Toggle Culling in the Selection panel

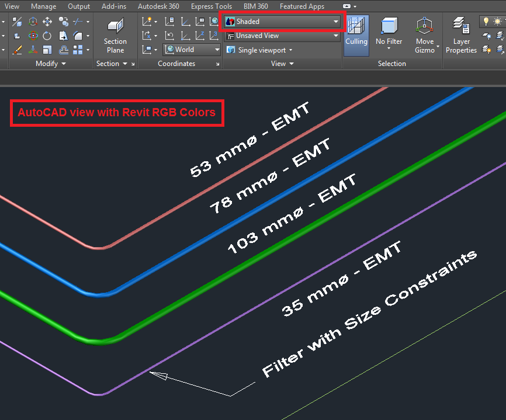tap(356, 33)
